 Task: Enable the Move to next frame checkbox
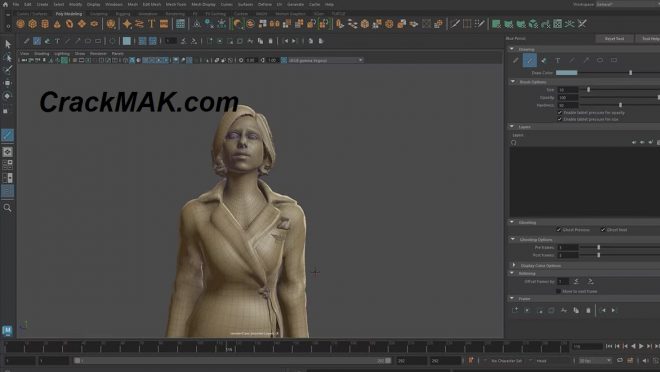pyautogui.click(x=559, y=291)
